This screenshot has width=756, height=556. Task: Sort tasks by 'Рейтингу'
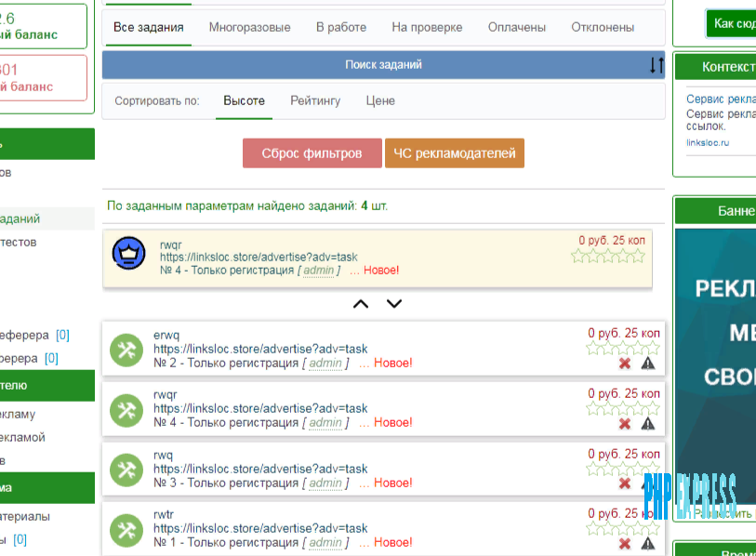[315, 100]
